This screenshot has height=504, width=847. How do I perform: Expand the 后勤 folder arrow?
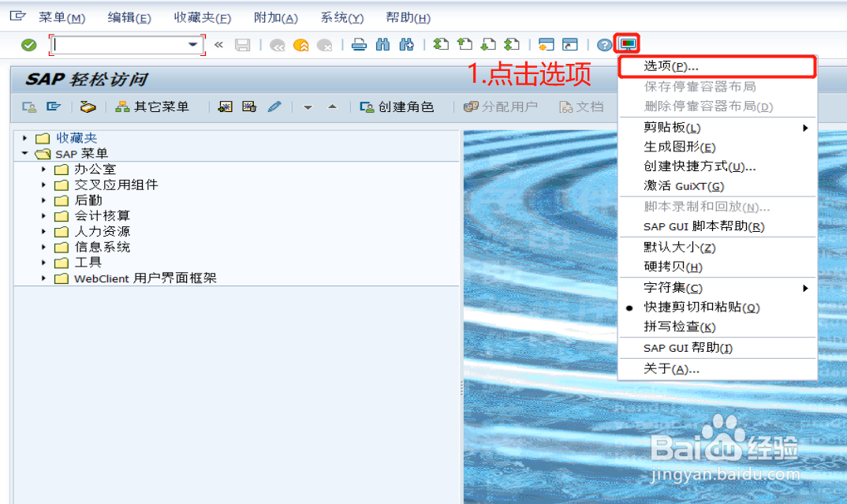pyautogui.click(x=43, y=200)
